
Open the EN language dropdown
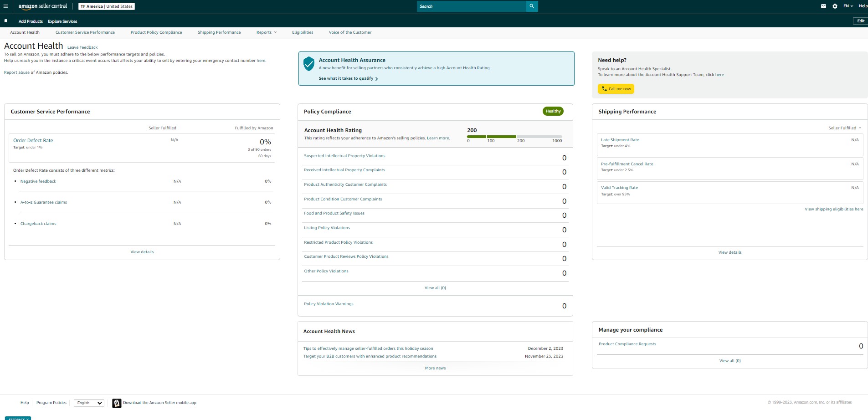(848, 6)
